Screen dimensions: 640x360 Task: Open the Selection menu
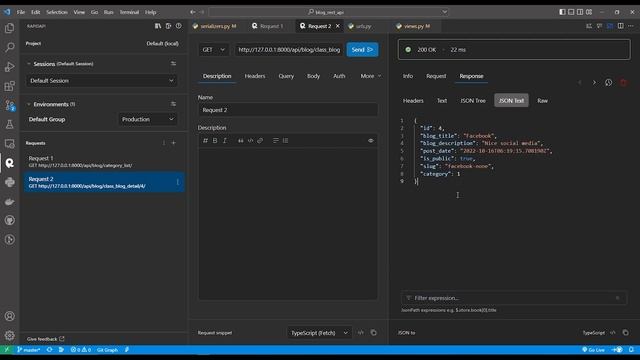click(x=56, y=12)
